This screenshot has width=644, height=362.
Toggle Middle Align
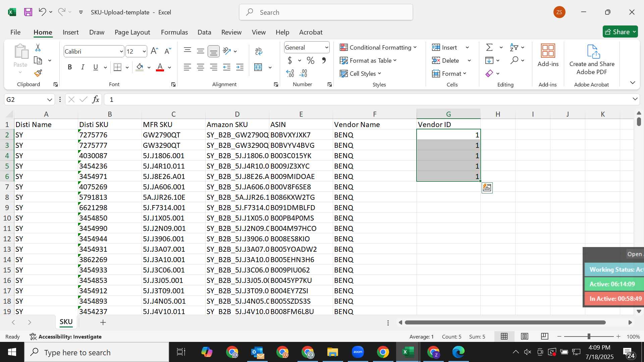point(201,51)
